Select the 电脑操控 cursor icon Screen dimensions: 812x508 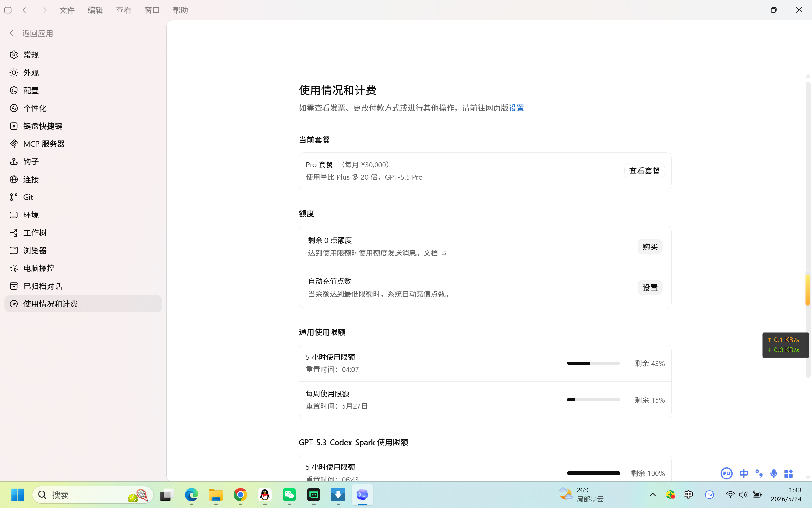tap(14, 268)
